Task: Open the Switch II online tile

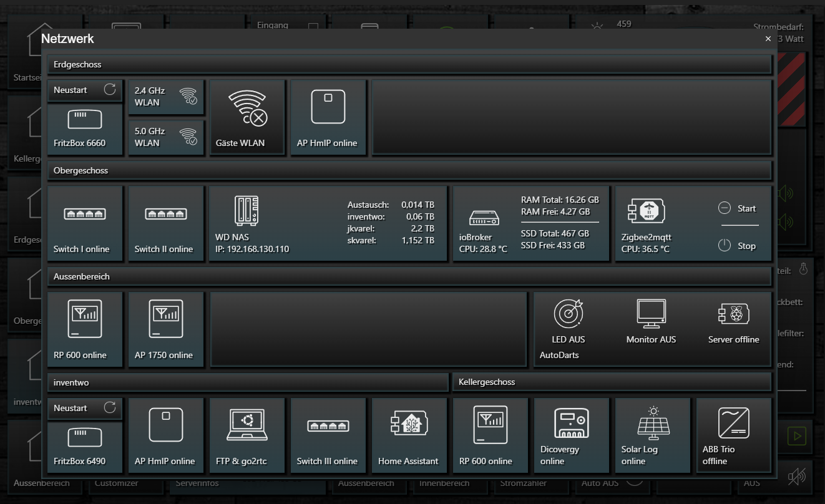Action: tap(166, 223)
